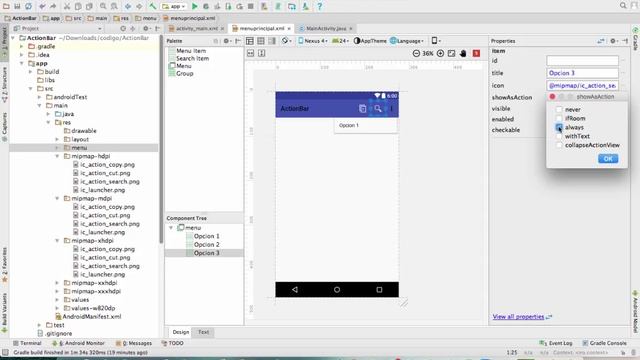Select AndroidManifest.xml in project tree
Viewport: 640px width, 360px height.
tap(91, 317)
